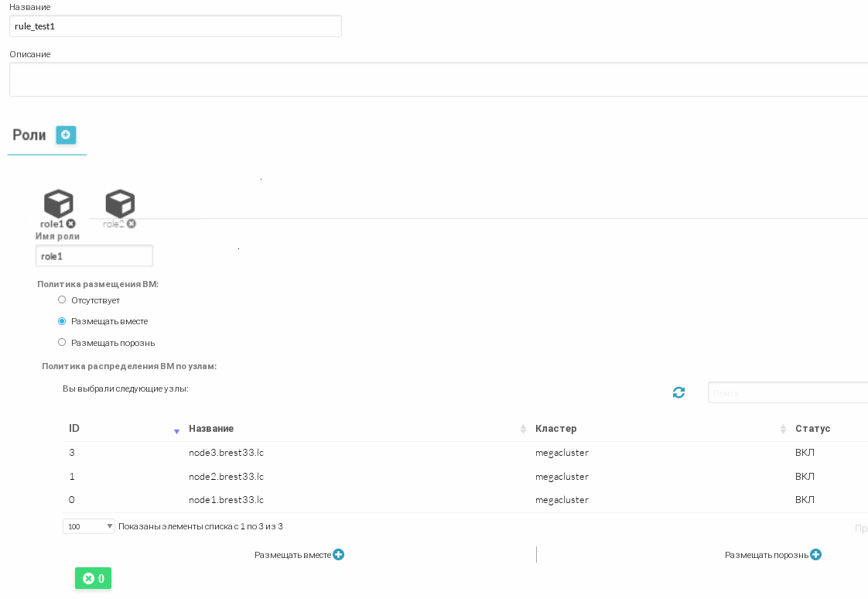Image resolution: width=868 pixels, height=599 pixels.
Task: Remove role1 using its x icon
Action: (x=71, y=224)
